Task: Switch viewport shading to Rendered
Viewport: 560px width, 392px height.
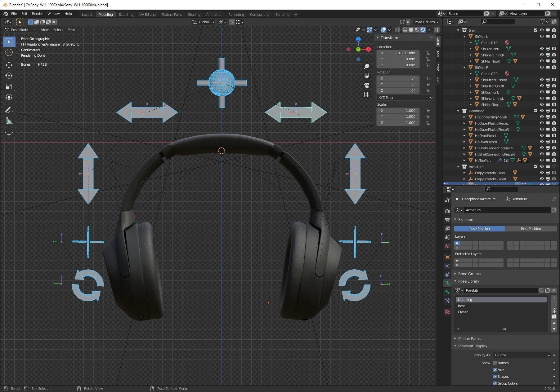Action: [x=423, y=30]
